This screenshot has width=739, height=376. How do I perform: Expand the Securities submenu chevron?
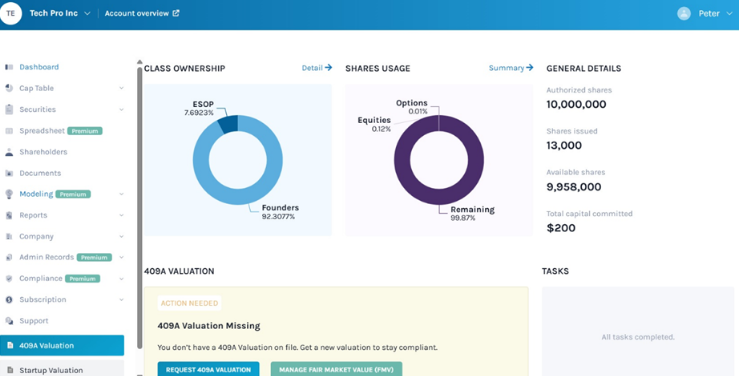click(122, 109)
